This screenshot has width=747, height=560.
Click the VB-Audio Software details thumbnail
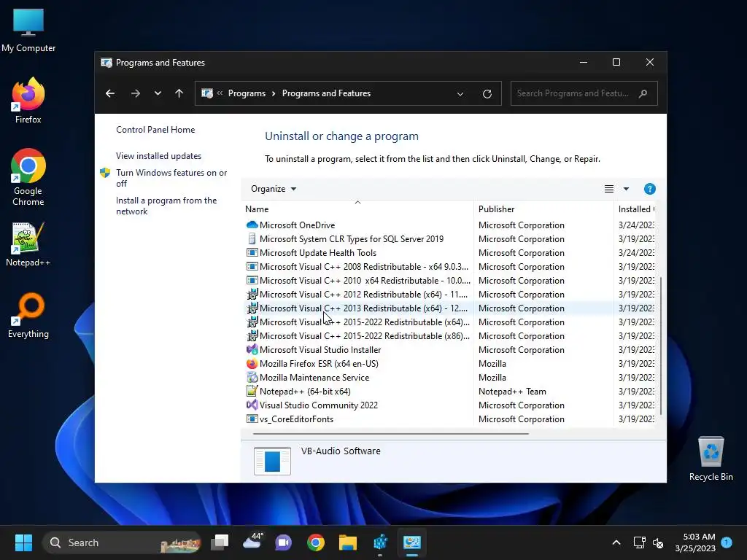pyautogui.click(x=272, y=461)
